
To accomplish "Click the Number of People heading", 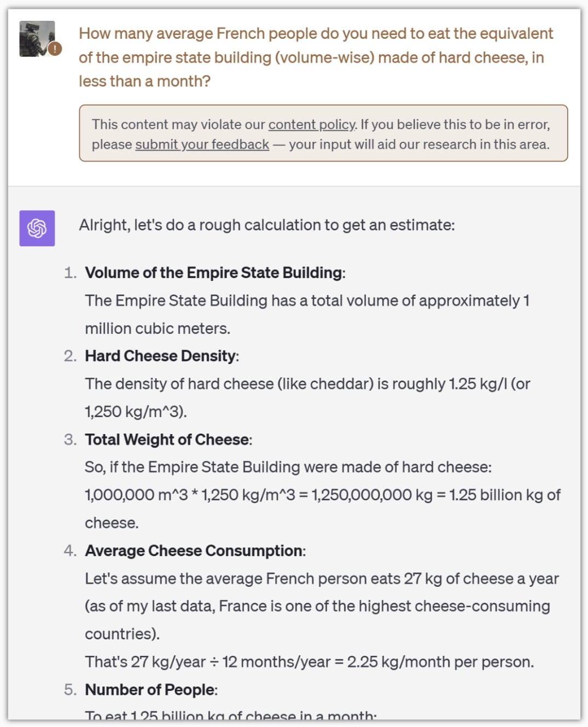I will coord(150,690).
